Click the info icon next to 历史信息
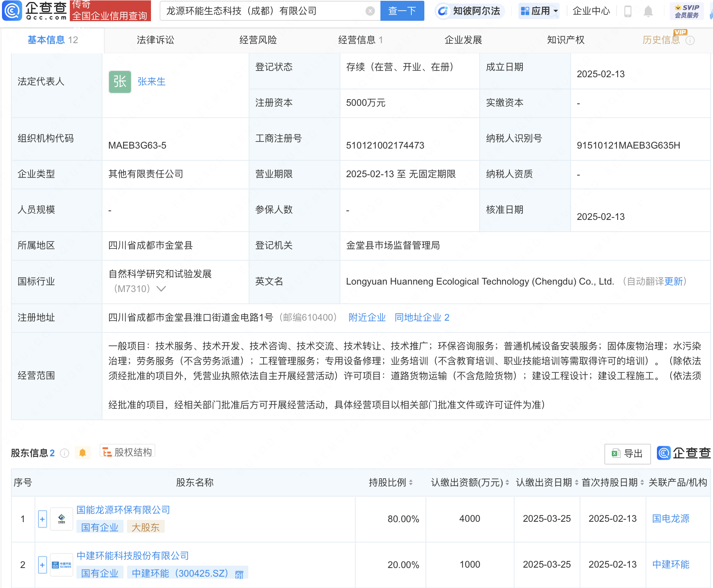The width and height of the screenshot is (713, 588). pos(690,40)
